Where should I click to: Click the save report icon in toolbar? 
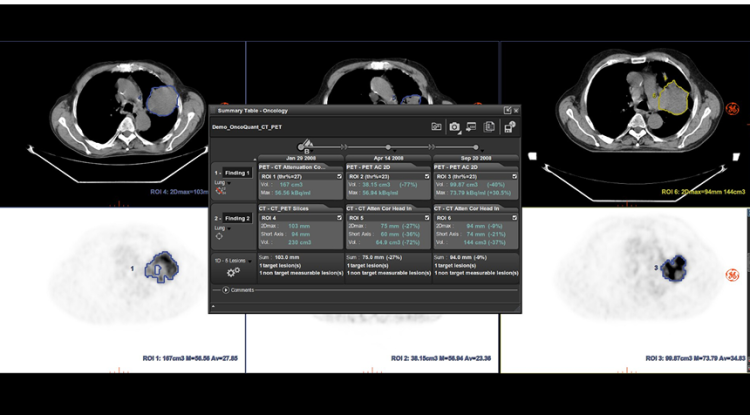tap(510, 127)
